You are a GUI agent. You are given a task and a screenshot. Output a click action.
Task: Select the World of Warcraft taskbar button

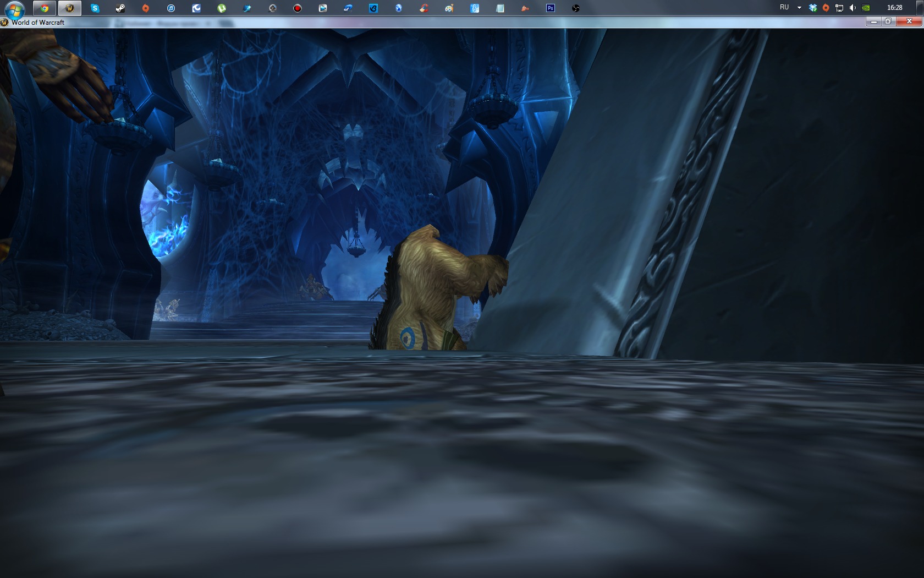(70, 8)
